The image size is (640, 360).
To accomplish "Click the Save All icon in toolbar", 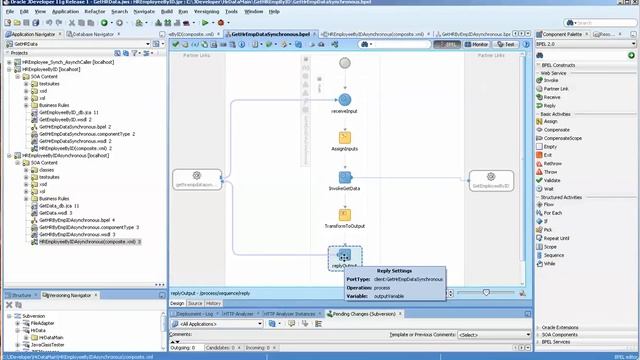I will tap(36, 23).
